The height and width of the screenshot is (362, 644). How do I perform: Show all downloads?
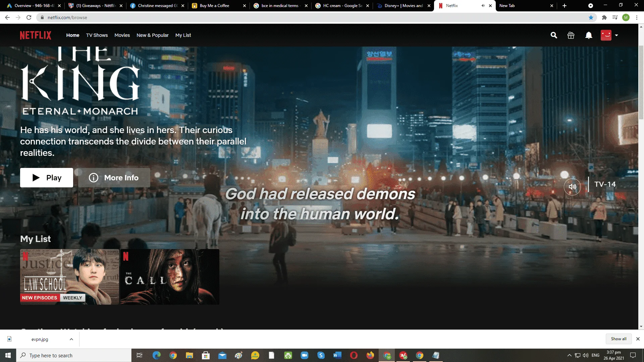[619, 339]
